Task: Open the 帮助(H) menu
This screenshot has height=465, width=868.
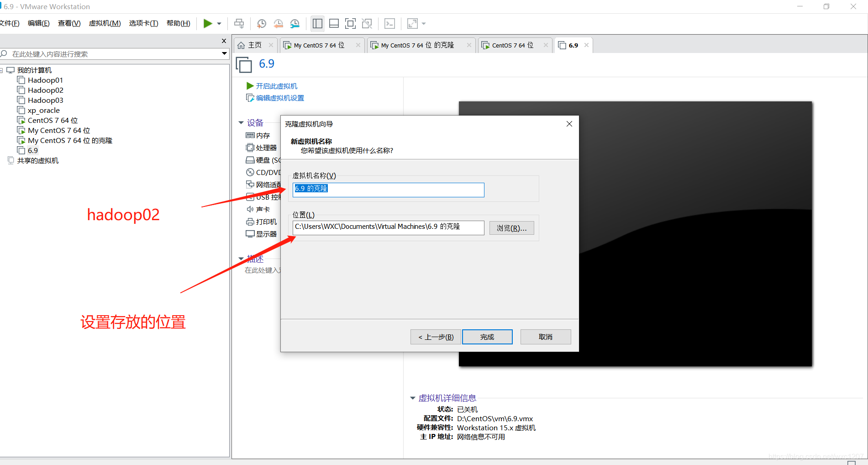Action: (x=178, y=23)
